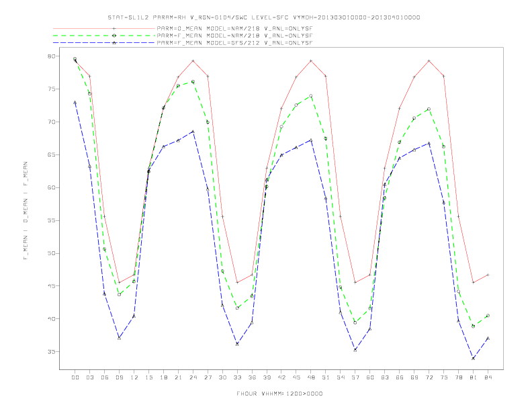Click the x-axis tick label 42
Screen dimensions: 532x411
click(x=281, y=377)
